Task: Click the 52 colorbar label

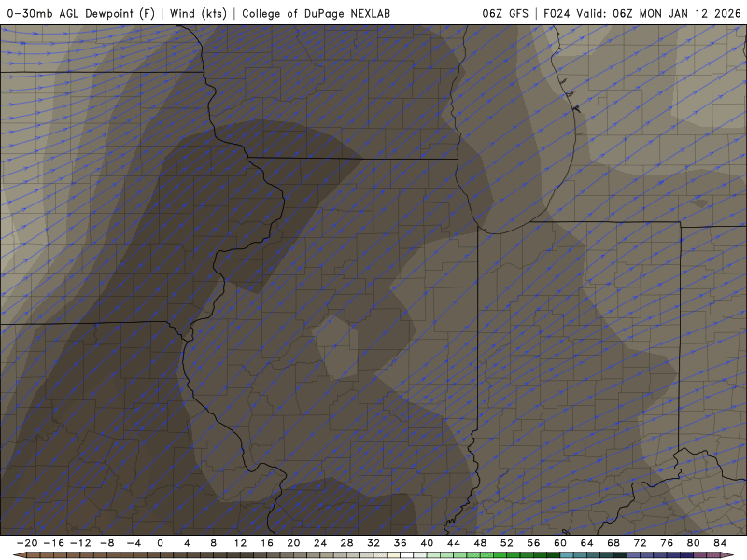Action: click(507, 543)
